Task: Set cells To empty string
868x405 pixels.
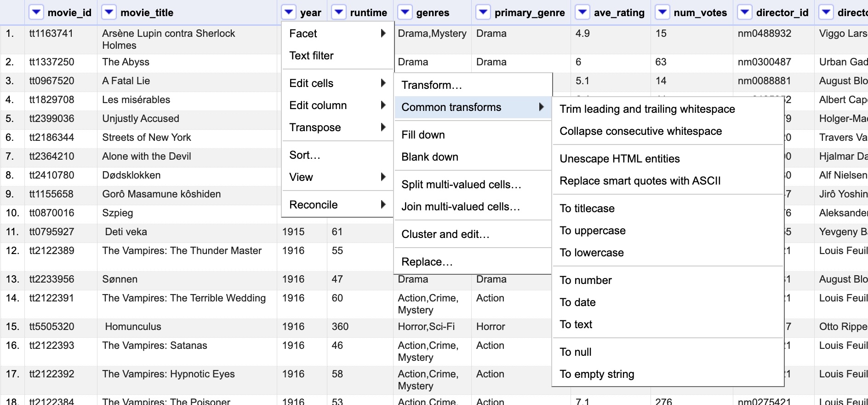Action: (x=668, y=374)
